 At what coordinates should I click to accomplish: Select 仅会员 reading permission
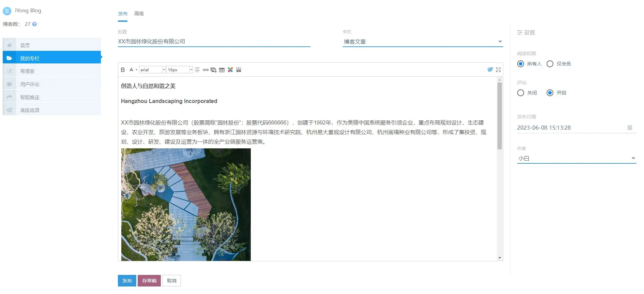(x=550, y=64)
